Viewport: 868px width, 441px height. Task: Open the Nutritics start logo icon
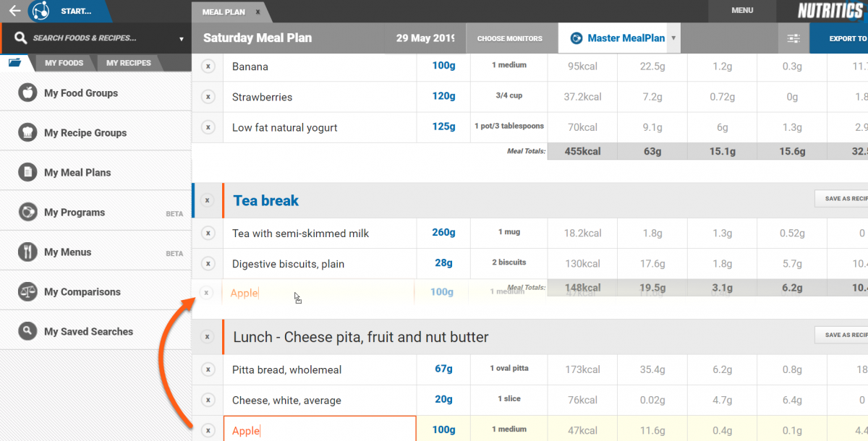(41, 11)
